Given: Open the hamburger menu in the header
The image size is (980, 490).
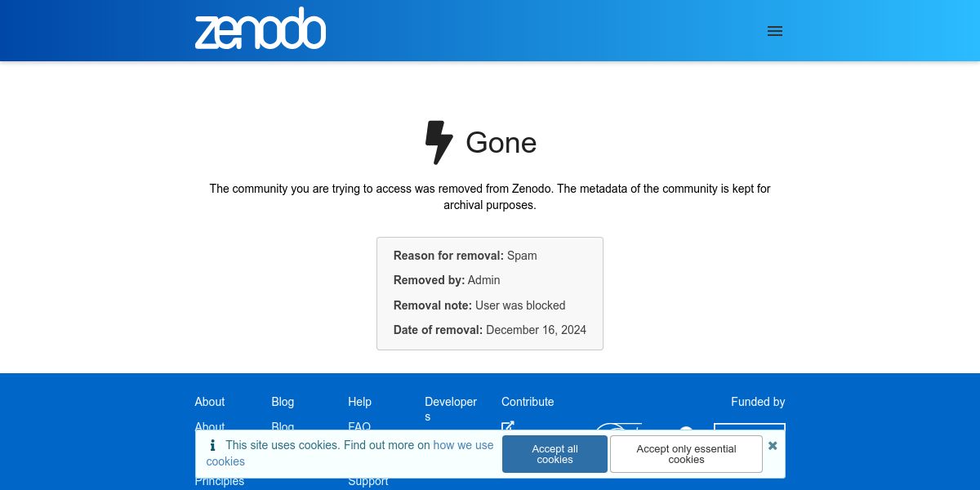Looking at the screenshot, I should click(x=775, y=31).
